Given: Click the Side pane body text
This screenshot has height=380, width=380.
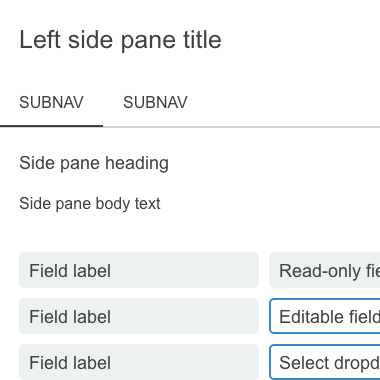Looking at the screenshot, I should pos(90,203).
